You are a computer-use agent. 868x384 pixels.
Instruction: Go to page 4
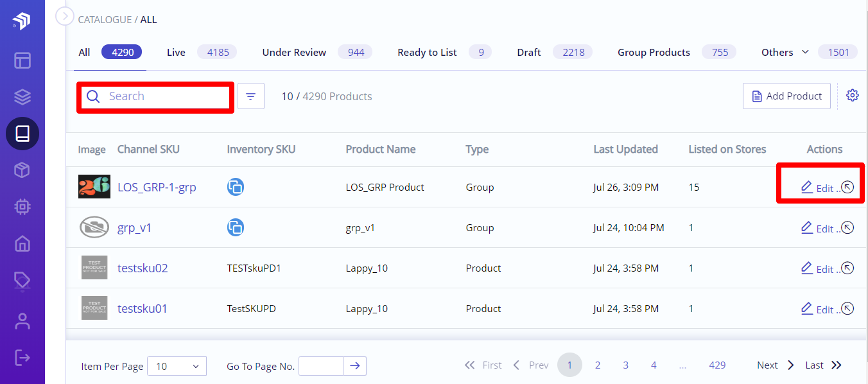click(654, 365)
